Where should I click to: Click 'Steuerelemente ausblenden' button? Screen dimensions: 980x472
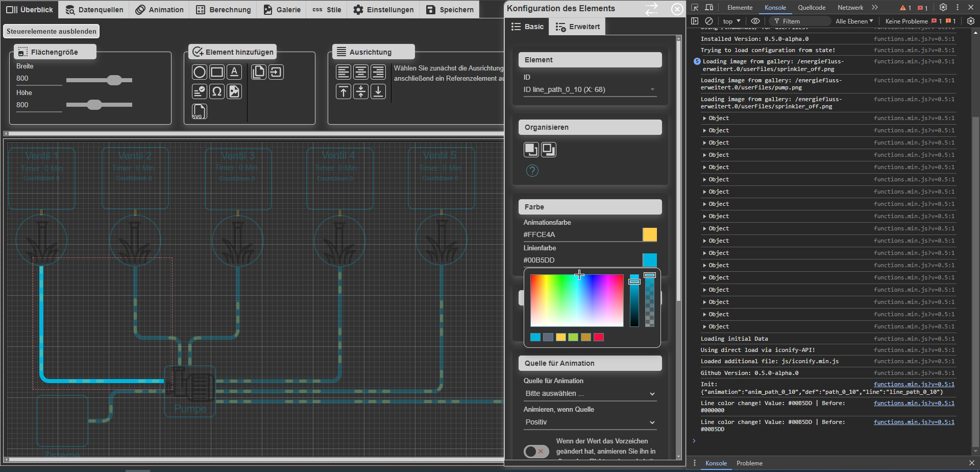(x=52, y=31)
